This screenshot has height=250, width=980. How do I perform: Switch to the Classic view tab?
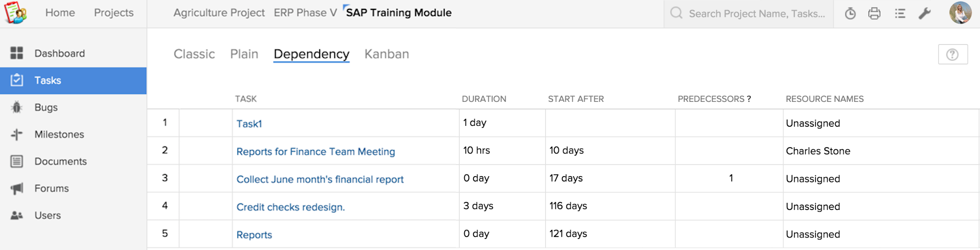click(194, 54)
